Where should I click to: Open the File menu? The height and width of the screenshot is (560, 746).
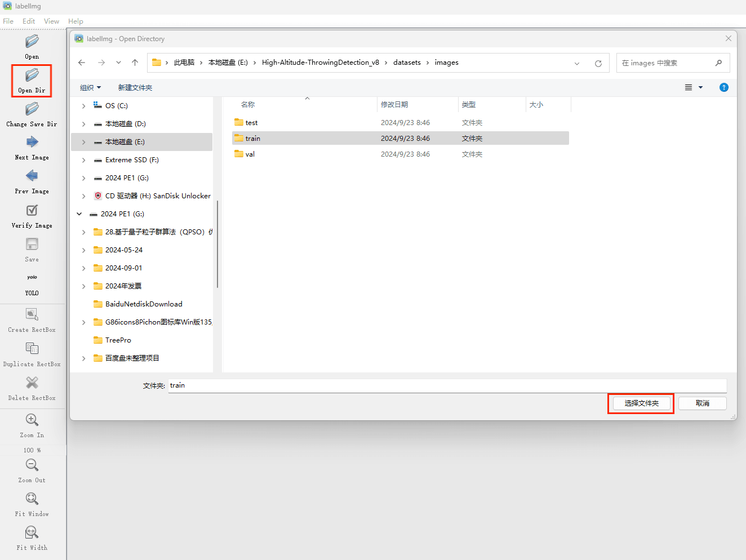pyautogui.click(x=8, y=21)
